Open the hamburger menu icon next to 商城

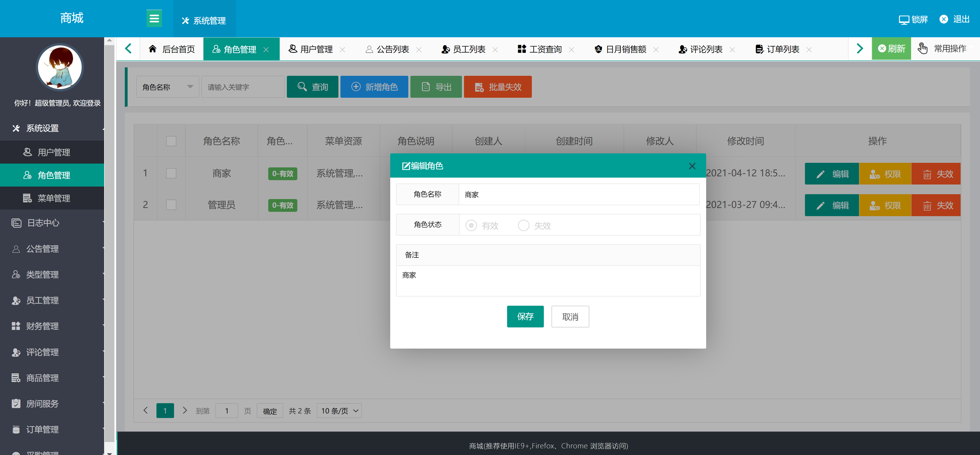point(154,18)
